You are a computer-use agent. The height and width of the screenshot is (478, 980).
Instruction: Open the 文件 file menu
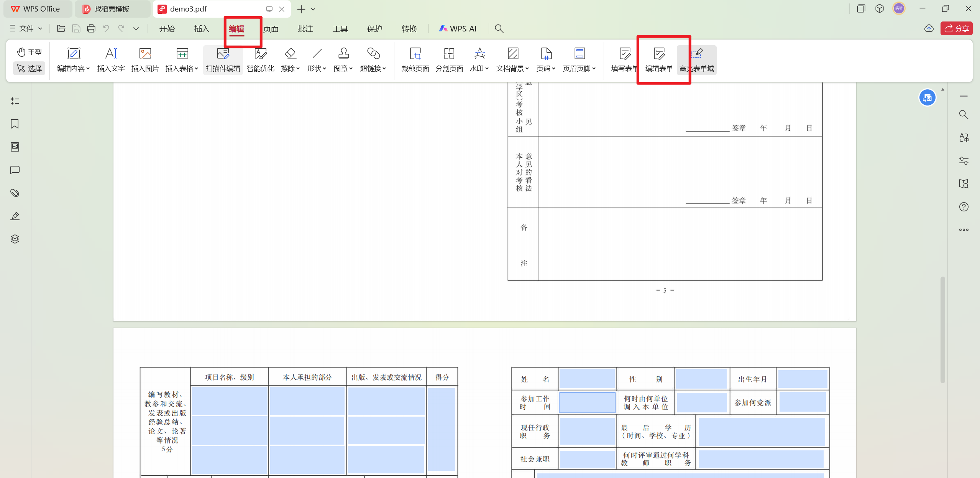(x=25, y=28)
